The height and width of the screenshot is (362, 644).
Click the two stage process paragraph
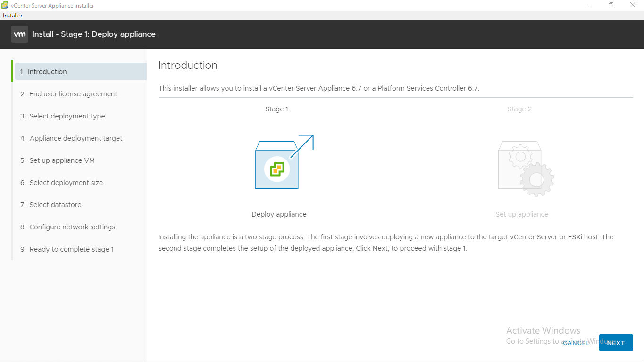(386, 243)
